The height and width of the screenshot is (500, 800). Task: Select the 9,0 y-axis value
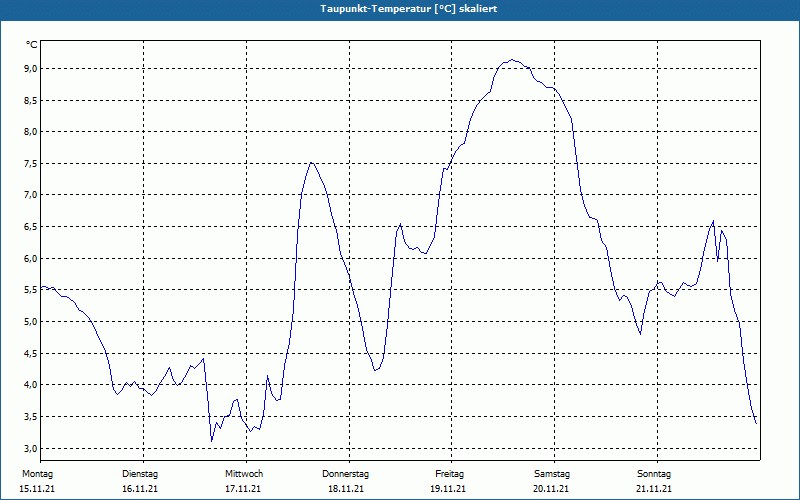[x=30, y=68]
